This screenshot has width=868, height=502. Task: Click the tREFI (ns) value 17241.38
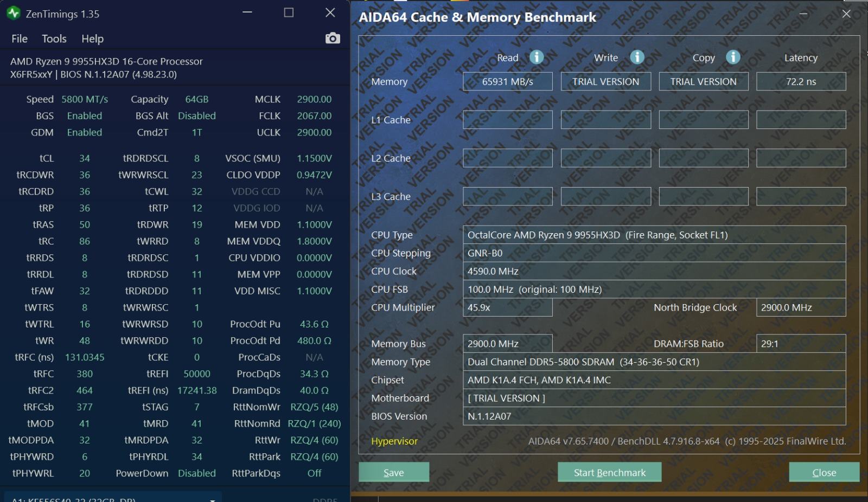click(197, 390)
